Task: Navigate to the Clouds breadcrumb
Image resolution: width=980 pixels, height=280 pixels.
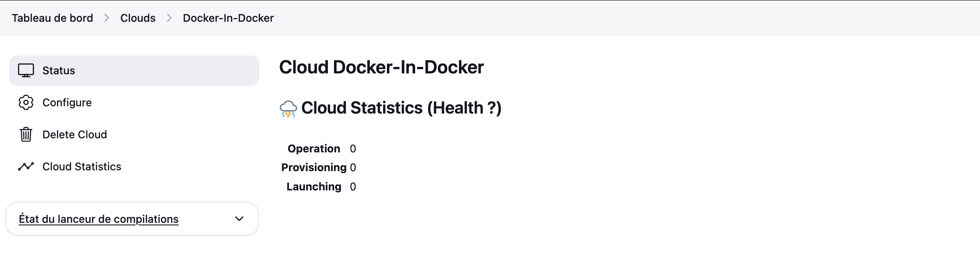Action: [138, 18]
